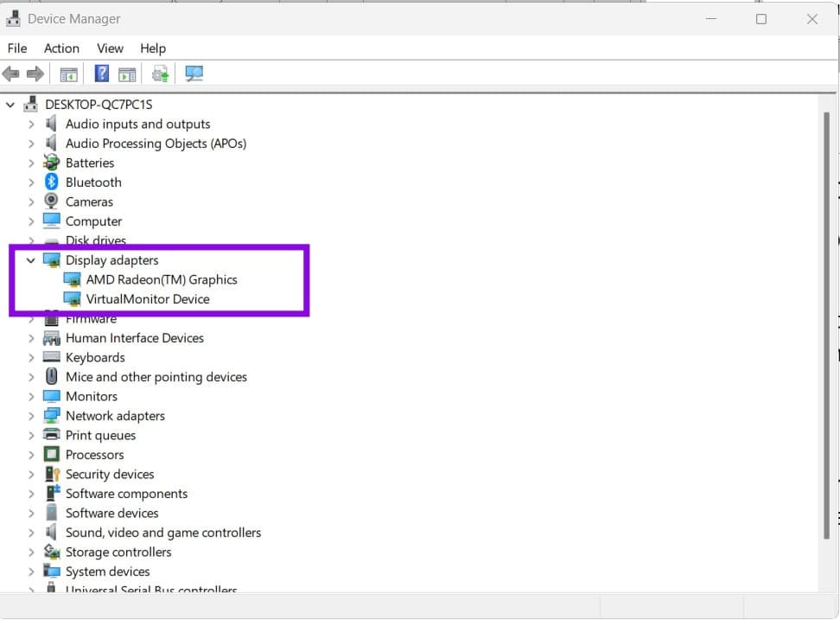Open the Action menu
This screenshot has height=620, width=840.
pyautogui.click(x=61, y=48)
